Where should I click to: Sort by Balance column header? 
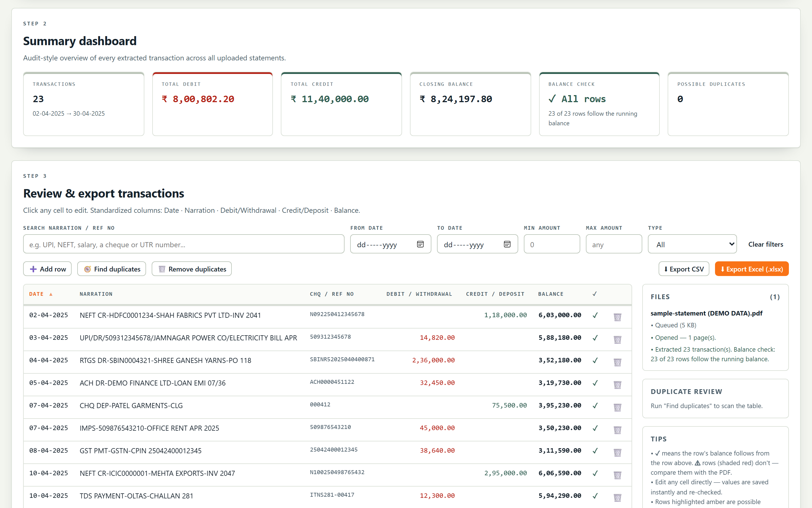tap(551, 294)
